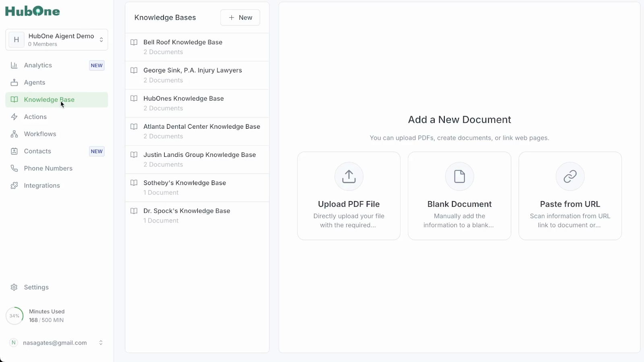Open Phone Numbers
Image resolution: width=644 pixels, height=362 pixels.
57,168
